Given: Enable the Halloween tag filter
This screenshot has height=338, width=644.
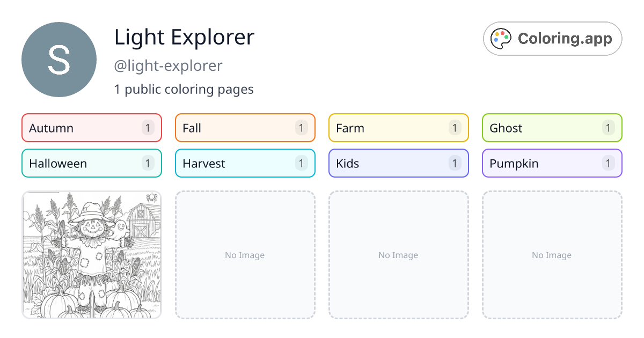Looking at the screenshot, I should tap(91, 163).
